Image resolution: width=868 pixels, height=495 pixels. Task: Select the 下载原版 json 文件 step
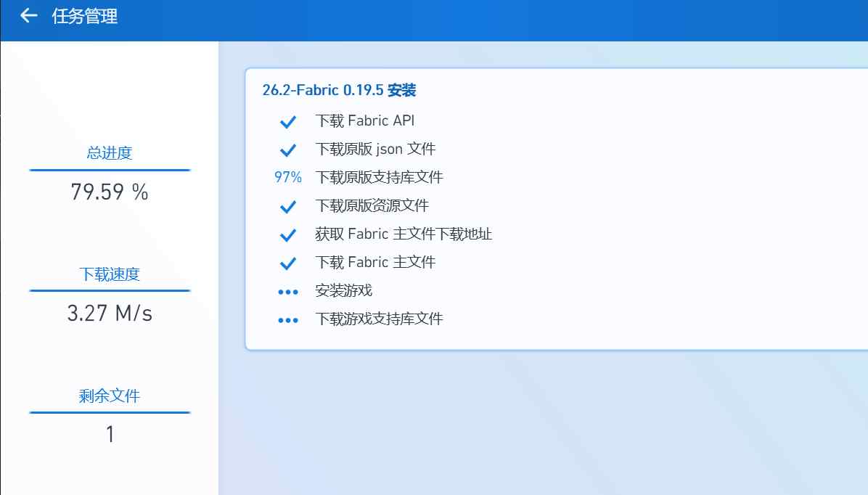click(x=375, y=149)
